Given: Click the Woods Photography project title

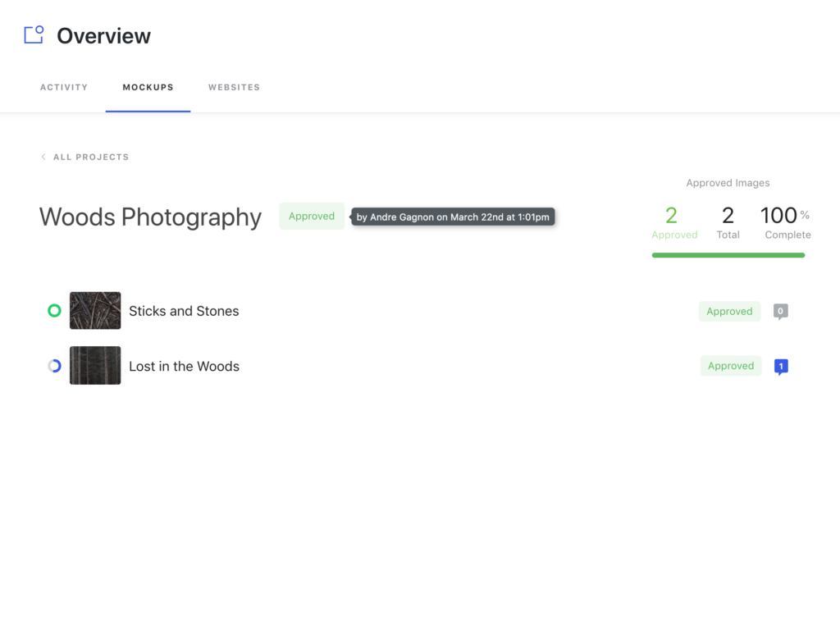Looking at the screenshot, I should click(150, 217).
